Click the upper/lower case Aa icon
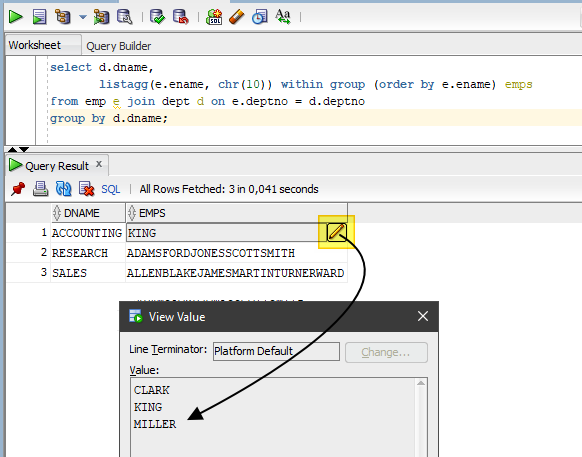Image resolution: width=582 pixels, height=457 pixels. pos(283,17)
